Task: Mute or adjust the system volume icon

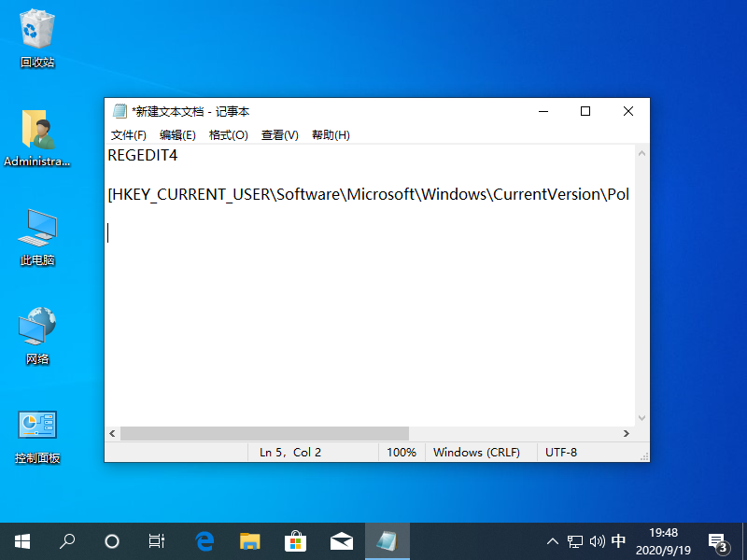Action: (x=597, y=540)
